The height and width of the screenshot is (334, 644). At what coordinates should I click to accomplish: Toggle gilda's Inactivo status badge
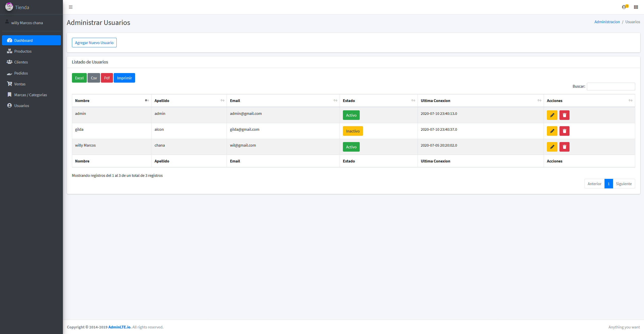coord(353,131)
